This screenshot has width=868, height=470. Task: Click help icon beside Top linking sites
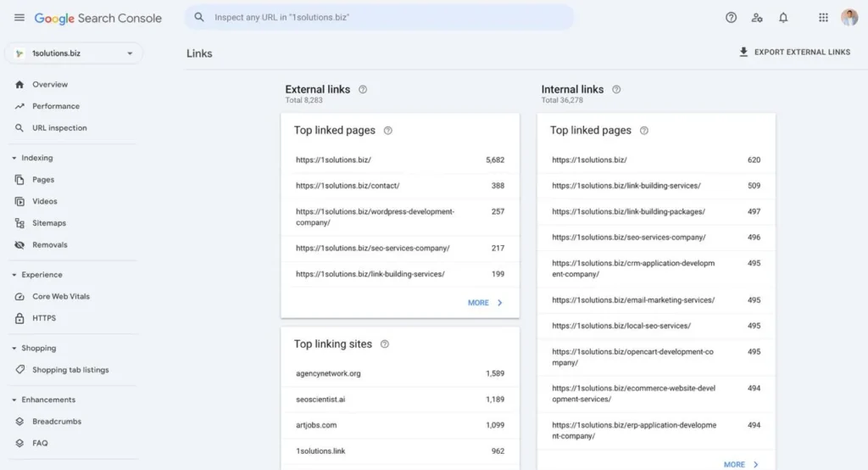coord(385,344)
